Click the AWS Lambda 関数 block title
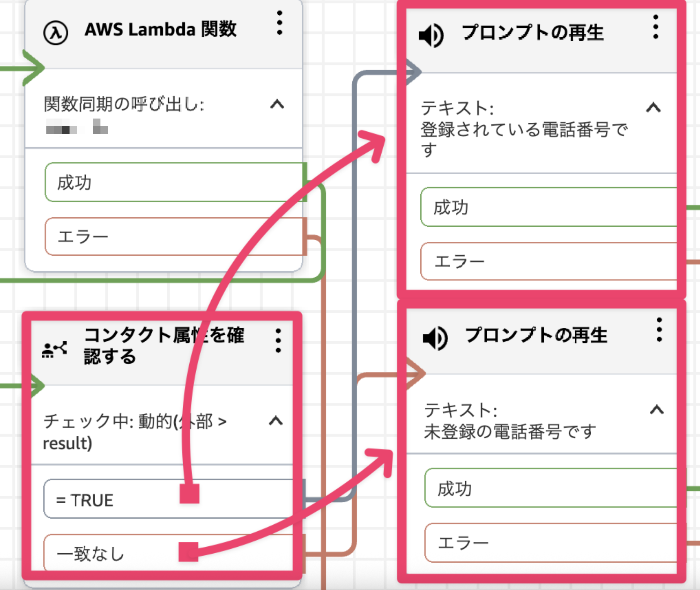Viewport: 700px width, 590px height. 160,29
